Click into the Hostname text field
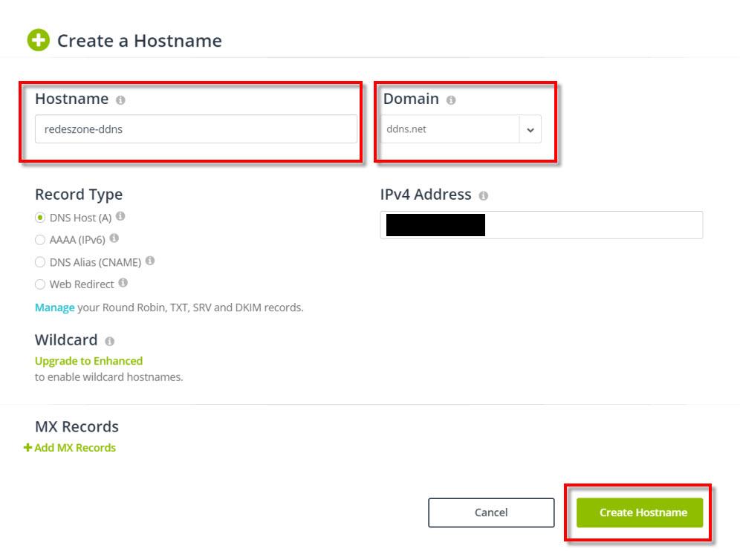 (x=195, y=129)
